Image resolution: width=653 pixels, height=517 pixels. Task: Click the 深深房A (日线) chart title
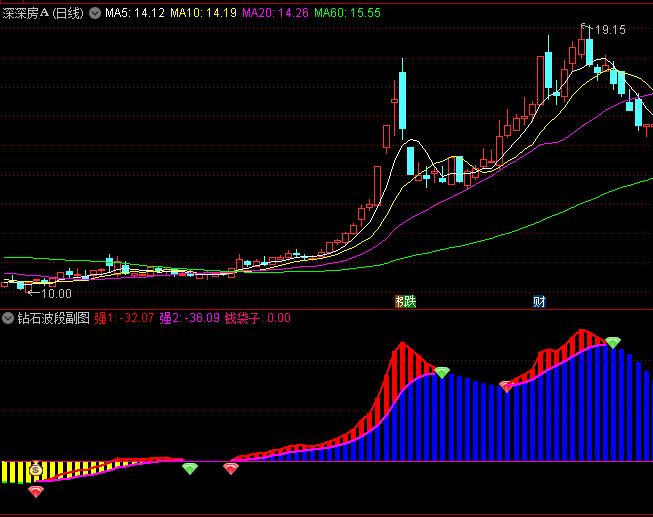coord(43,13)
